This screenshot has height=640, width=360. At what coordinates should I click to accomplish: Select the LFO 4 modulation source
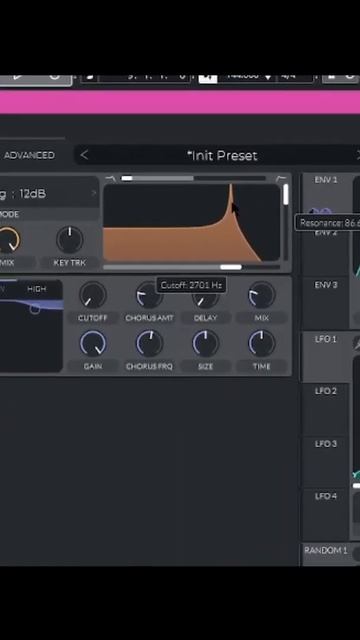pyautogui.click(x=326, y=514)
